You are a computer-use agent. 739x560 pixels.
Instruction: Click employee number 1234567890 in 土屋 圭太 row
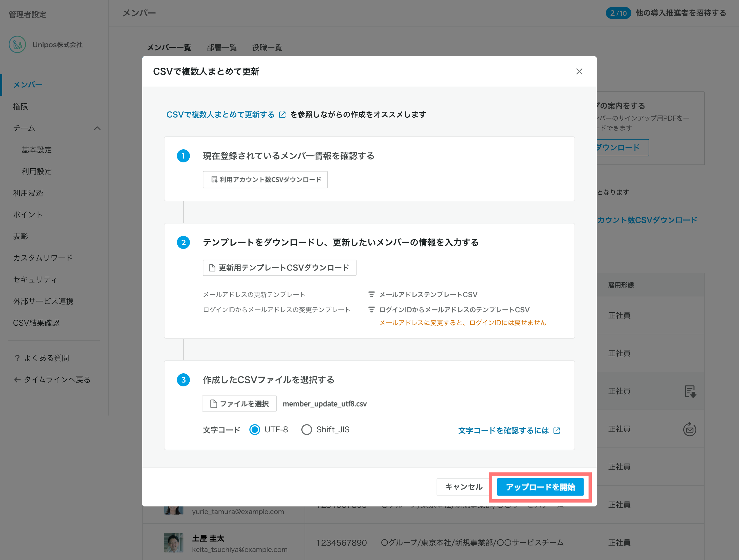coord(341,543)
